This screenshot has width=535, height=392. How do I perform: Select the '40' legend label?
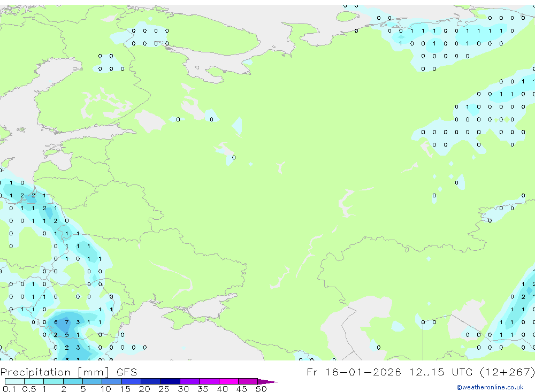(222, 389)
